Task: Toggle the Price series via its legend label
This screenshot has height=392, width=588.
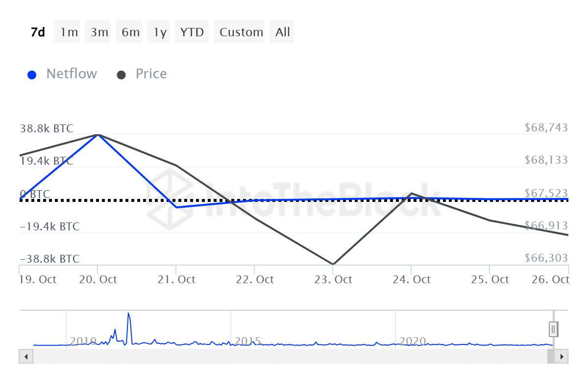Action: point(151,73)
